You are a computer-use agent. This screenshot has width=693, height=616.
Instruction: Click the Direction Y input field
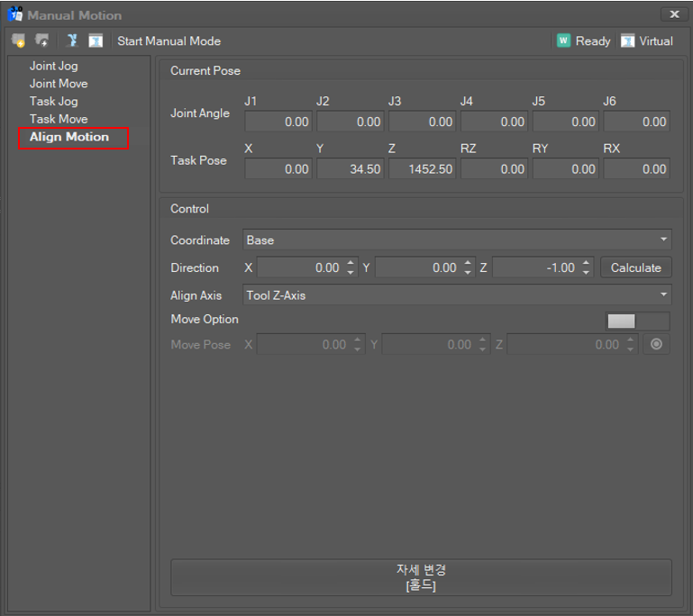pyautogui.click(x=415, y=267)
